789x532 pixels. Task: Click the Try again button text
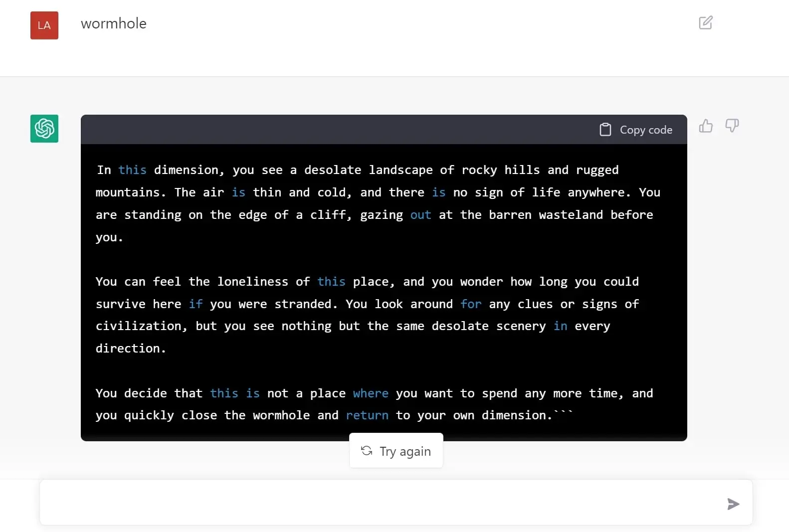click(405, 451)
